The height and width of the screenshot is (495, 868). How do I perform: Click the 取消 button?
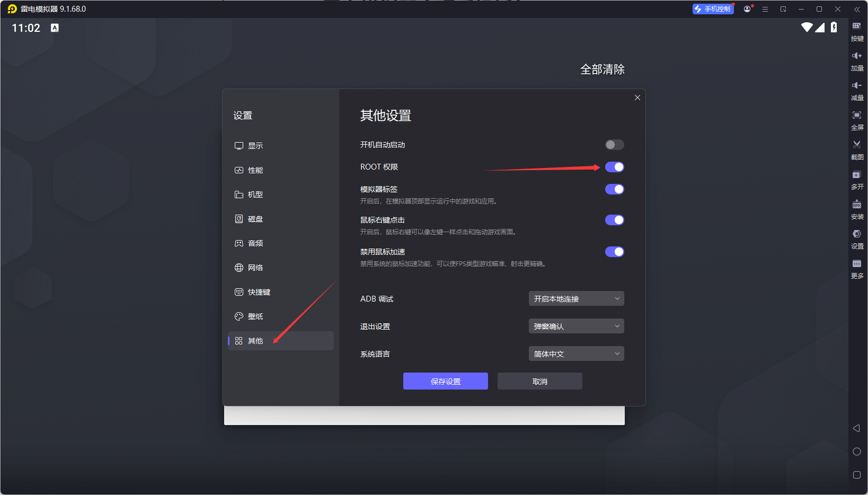[x=540, y=381]
